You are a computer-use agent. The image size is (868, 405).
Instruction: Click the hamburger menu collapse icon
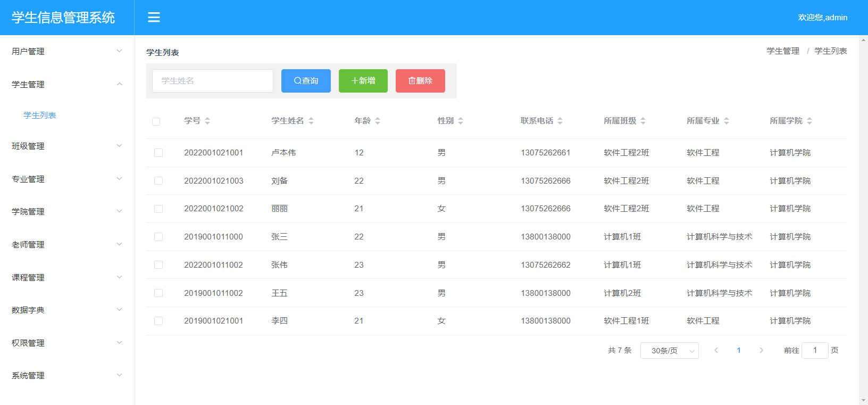(x=154, y=18)
